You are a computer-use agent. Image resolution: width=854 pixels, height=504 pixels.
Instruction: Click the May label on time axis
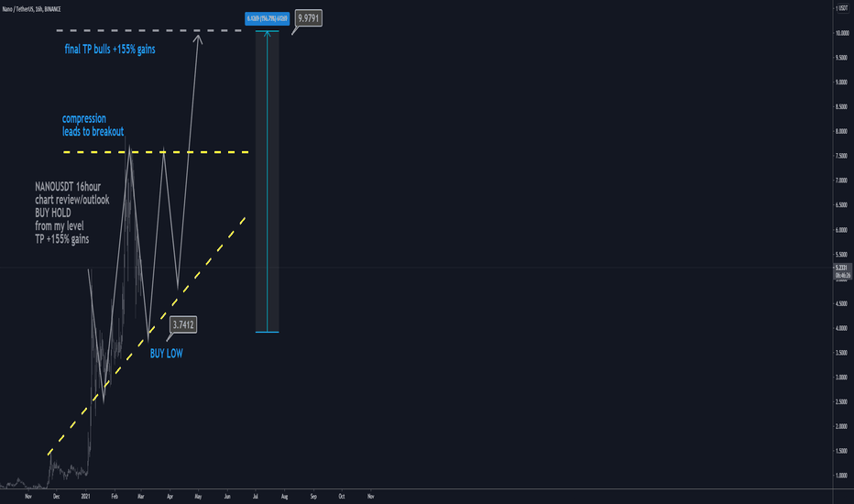198,497
